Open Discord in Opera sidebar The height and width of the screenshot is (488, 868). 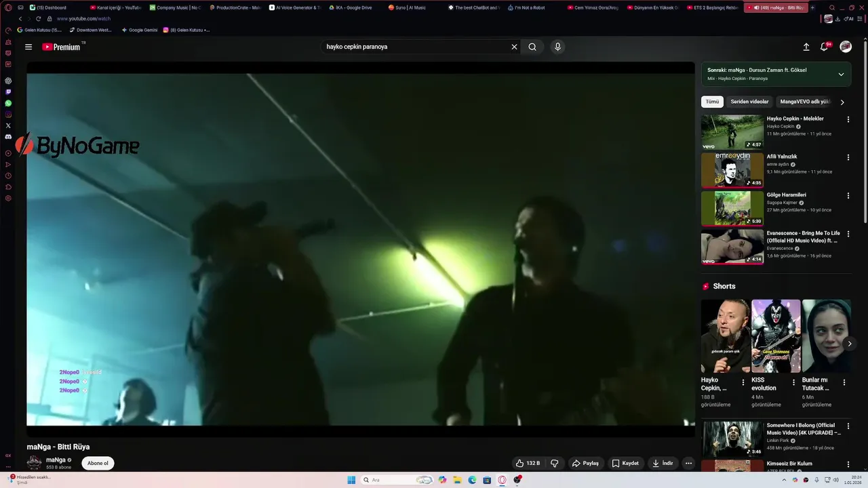(x=8, y=136)
